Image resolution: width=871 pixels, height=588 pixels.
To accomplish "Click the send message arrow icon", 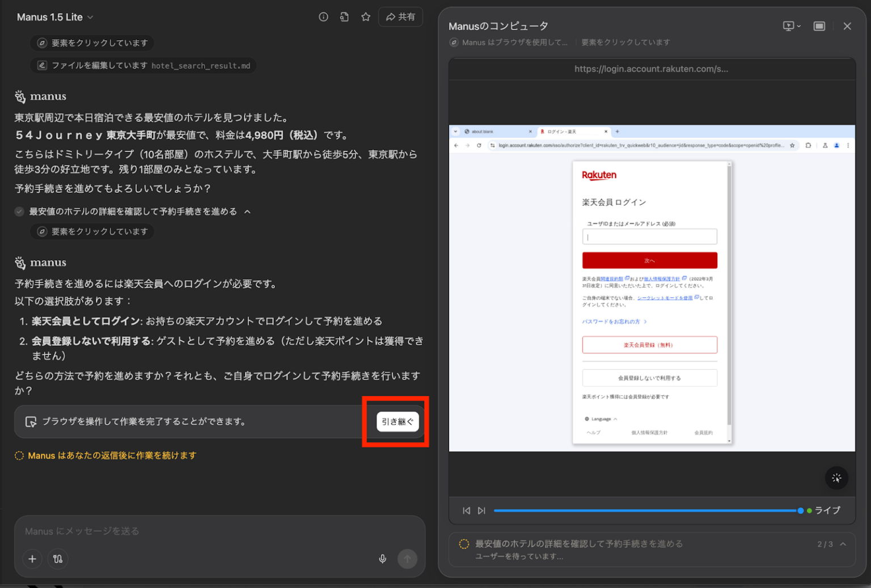I will [x=408, y=559].
